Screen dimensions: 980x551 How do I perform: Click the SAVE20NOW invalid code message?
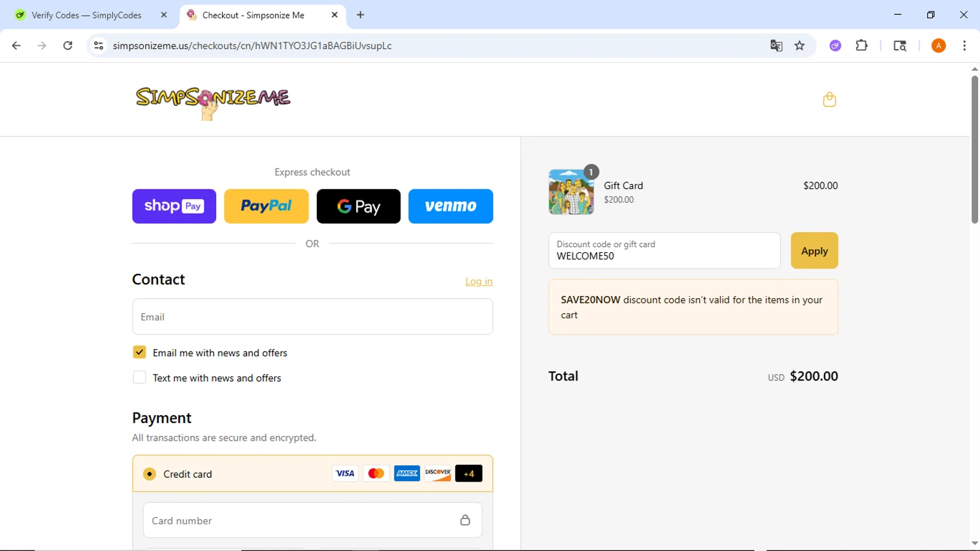point(693,307)
